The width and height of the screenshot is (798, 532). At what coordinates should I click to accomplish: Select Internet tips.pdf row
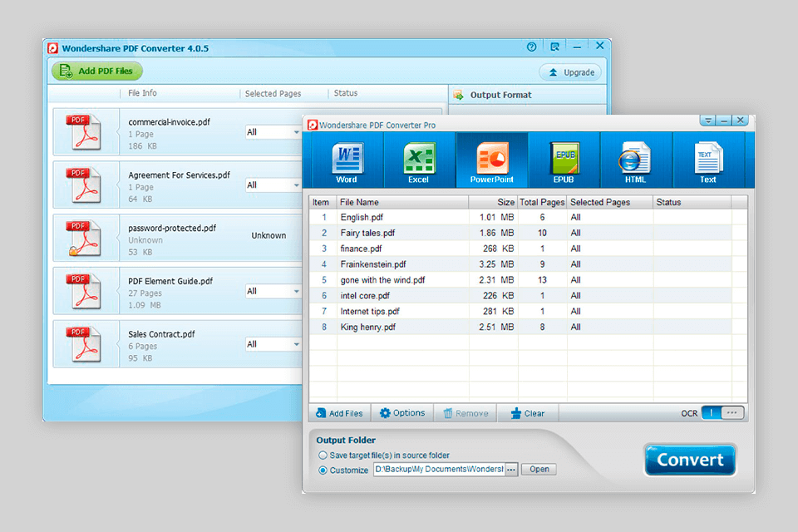(x=528, y=312)
